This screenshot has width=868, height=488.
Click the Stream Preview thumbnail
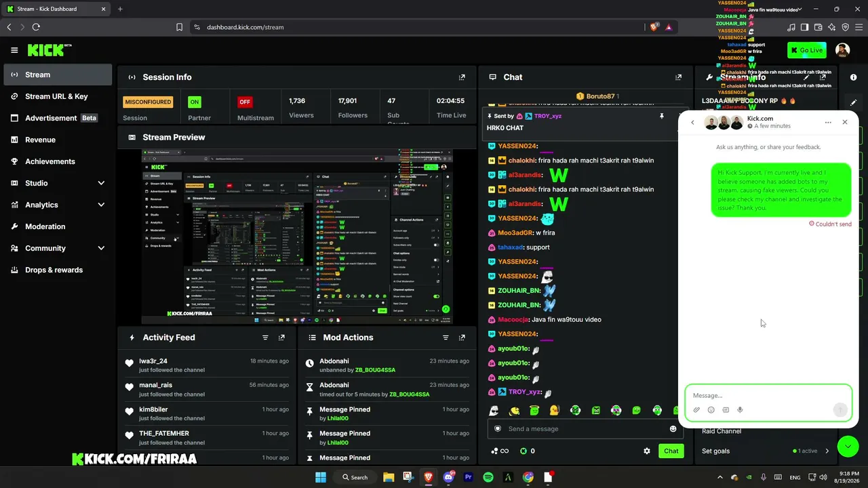point(297,237)
